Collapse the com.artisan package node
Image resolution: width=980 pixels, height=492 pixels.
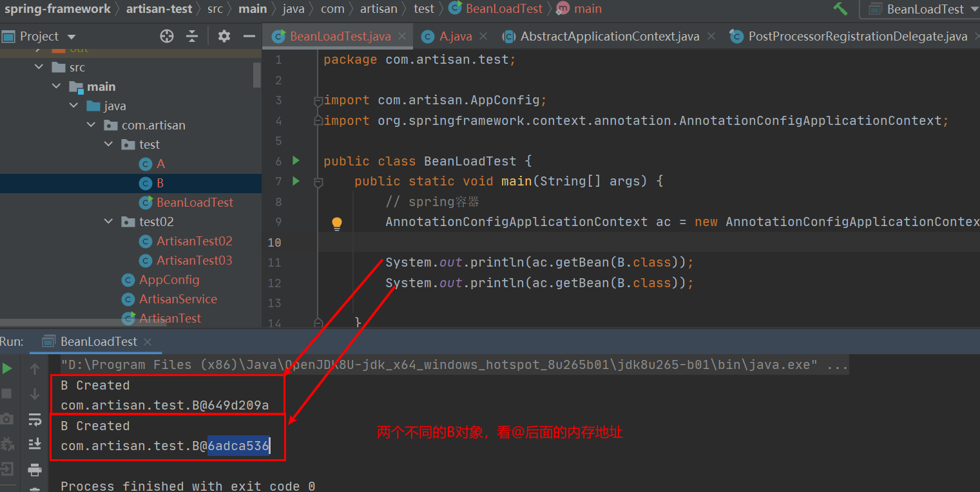(91, 125)
